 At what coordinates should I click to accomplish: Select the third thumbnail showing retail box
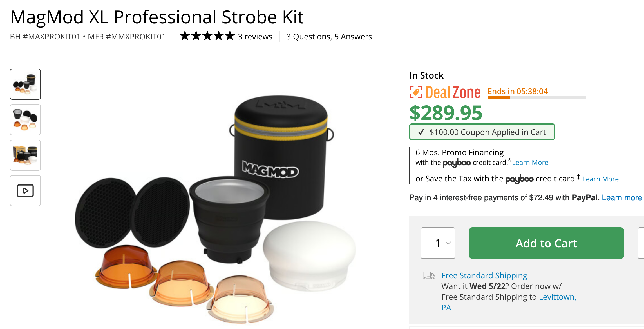[x=25, y=155]
